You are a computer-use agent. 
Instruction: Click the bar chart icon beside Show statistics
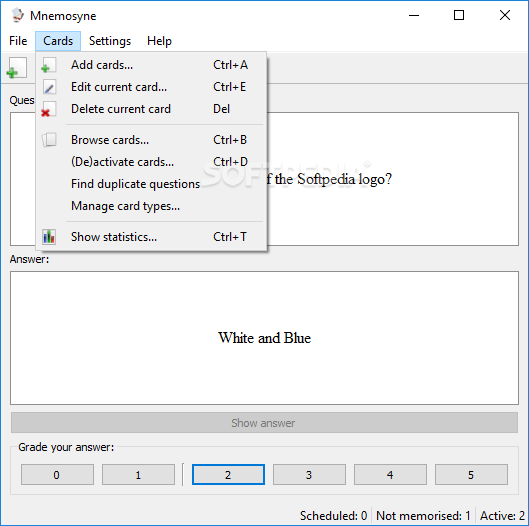click(49, 237)
